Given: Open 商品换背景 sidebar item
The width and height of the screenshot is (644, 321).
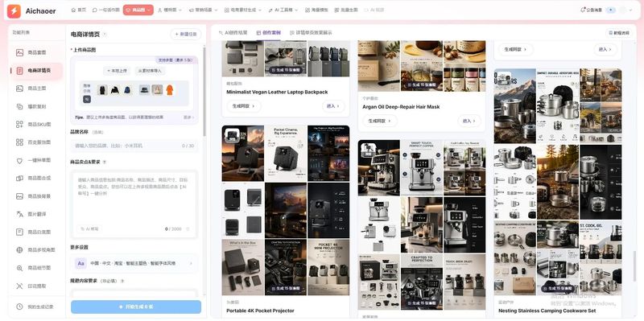Looking at the screenshot, I should pyautogui.click(x=36, y=196).
